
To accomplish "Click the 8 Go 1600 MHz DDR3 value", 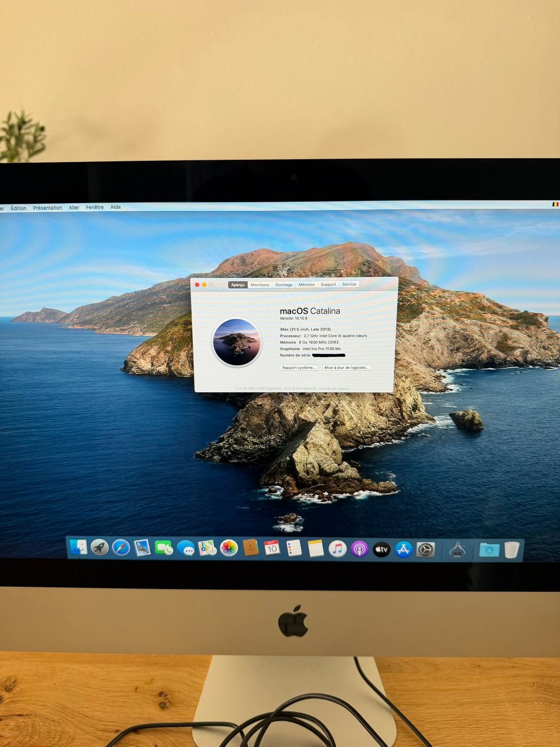I will 319,342.
